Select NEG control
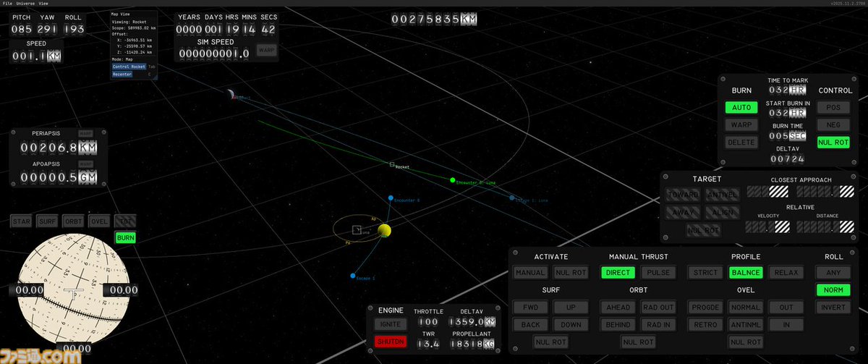The height and width of the screenshot is (364, 868). [833, 124]
